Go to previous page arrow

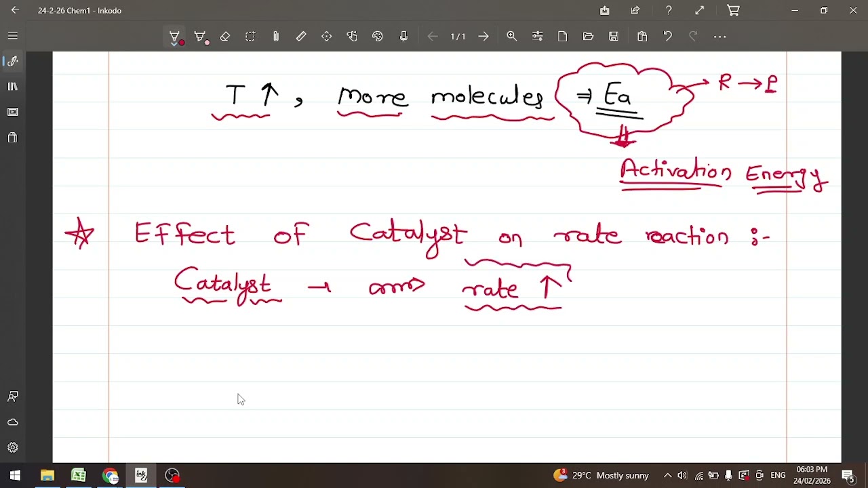(433, 37)
